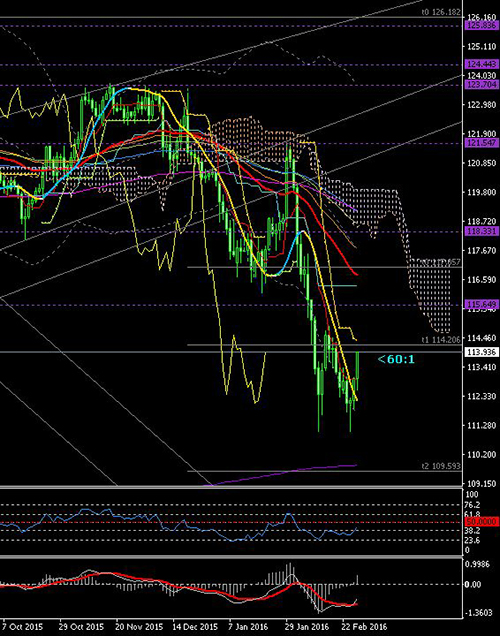Click the 22 Feb 2016 date label
This screenshot has width=500, height=636.
[364, 627]
